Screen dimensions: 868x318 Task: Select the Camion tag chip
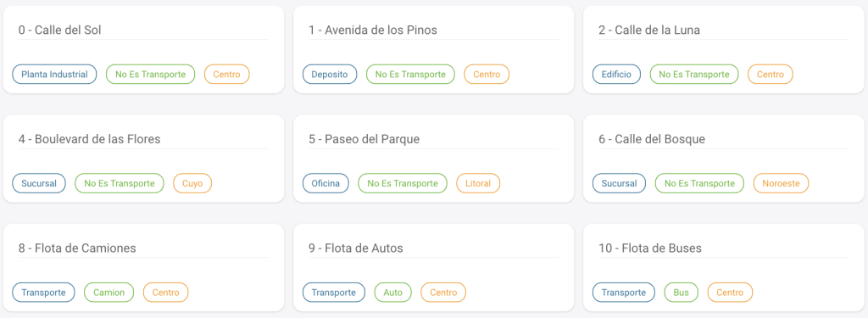pyautogui.click(x=108, y=293)
